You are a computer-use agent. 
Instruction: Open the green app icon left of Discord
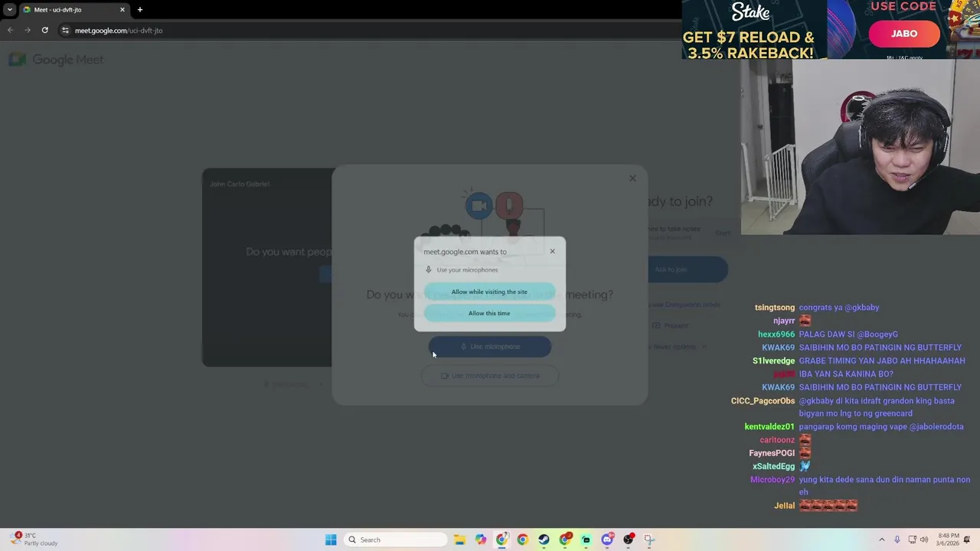click(586, 540)
